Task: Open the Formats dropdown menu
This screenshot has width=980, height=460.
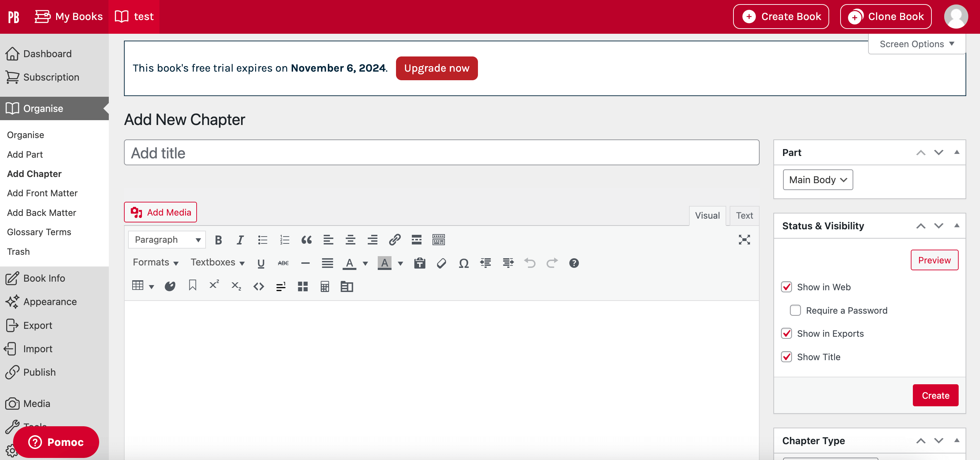Action: (154, 263)
